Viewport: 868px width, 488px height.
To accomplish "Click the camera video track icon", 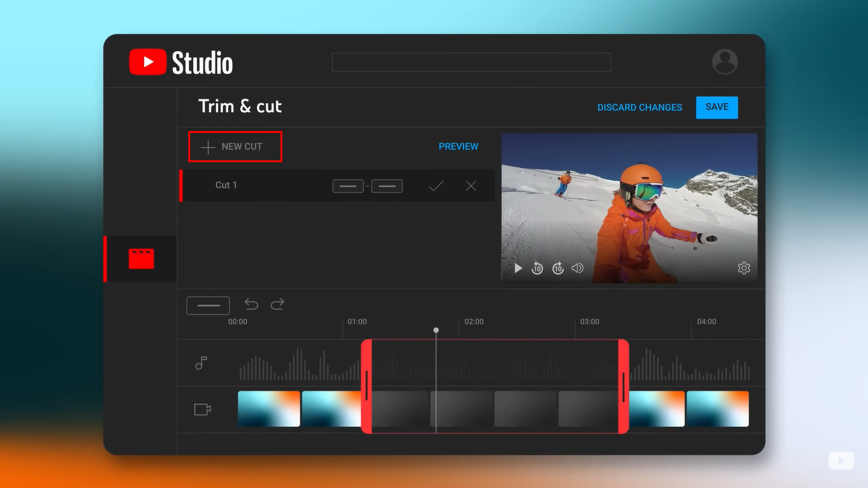I will [202, 409].
